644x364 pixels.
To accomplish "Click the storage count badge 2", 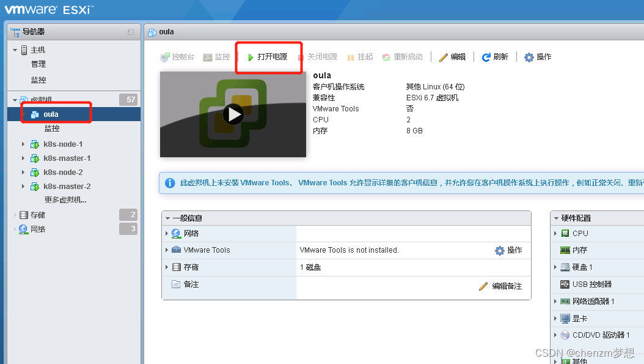I will [x=128, y=215].
